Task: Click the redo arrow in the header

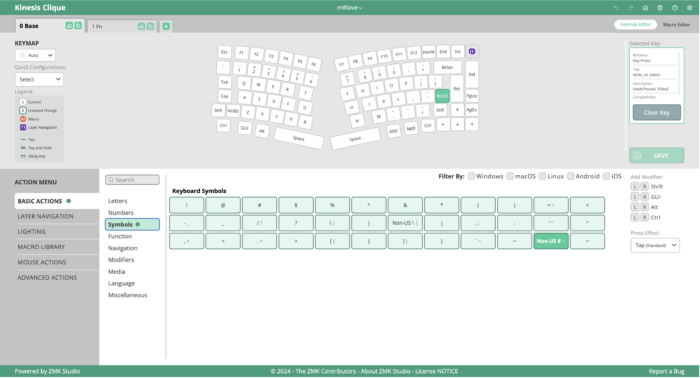Action: click(x=631, y=8)
